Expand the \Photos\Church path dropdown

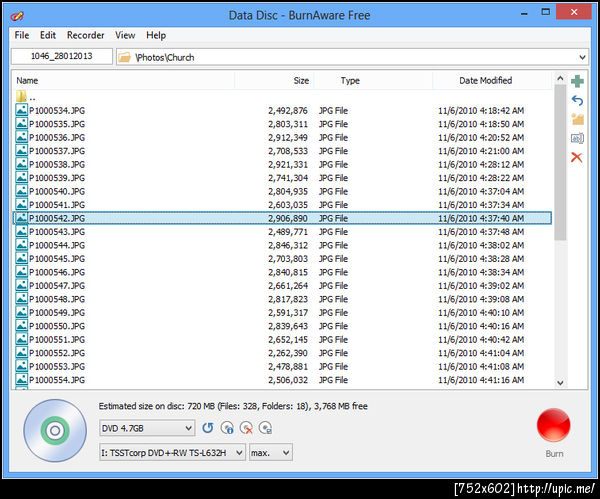coord(582,57)
